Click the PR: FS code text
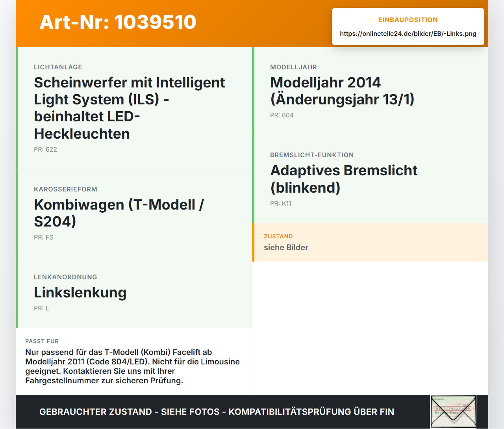Viewport: 504px width, 429px height. point(43,237)
